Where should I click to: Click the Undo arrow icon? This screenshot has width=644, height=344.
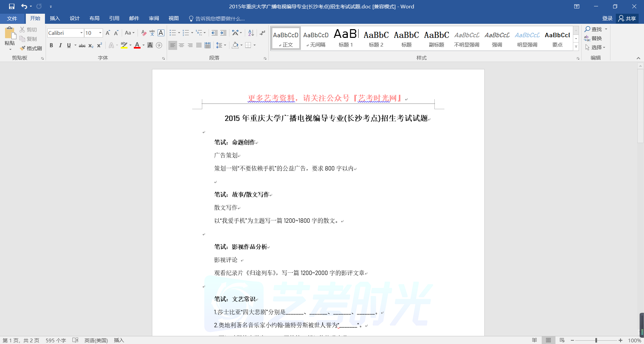[x=24, y=6]
